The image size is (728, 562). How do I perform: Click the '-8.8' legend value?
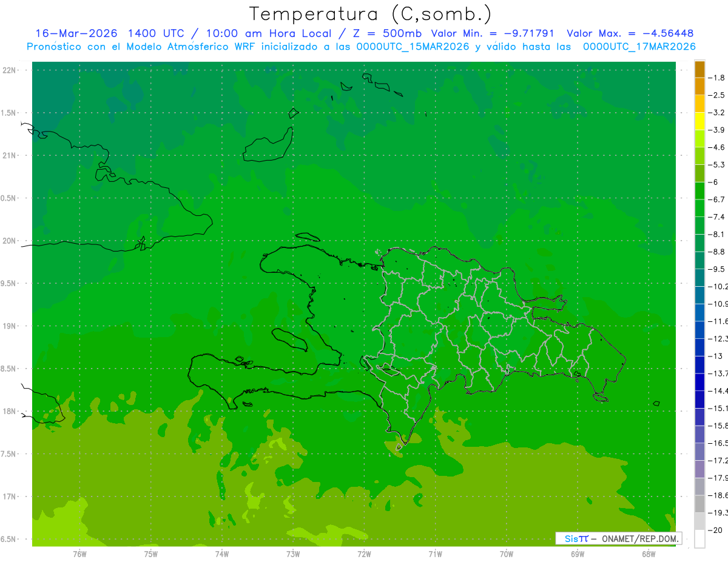tap(717, 252)
